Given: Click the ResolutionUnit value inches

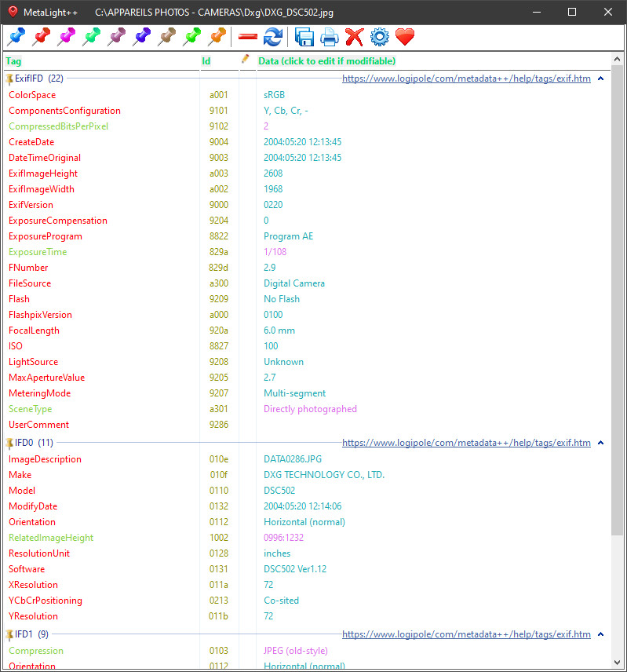Looking at the screenshot, I should click(x=277, y=553).
